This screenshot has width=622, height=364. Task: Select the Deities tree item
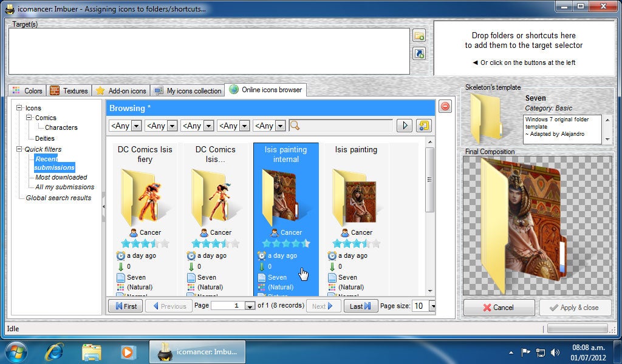pyautogui.click(x=45, y=138)
